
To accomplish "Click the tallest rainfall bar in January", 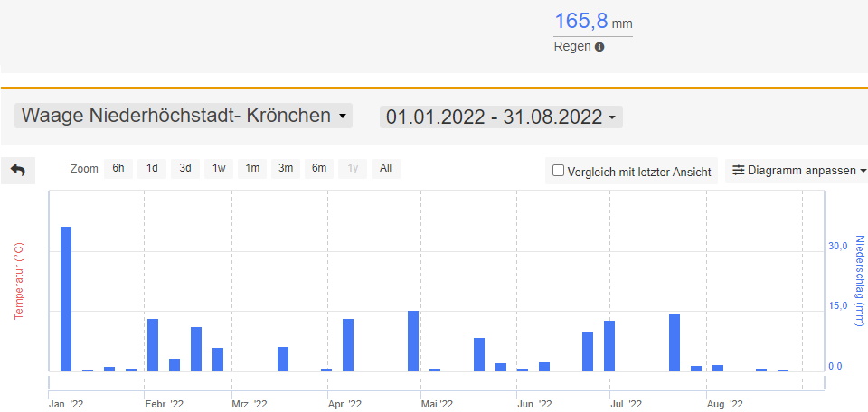I will click(x=66, y=298).
